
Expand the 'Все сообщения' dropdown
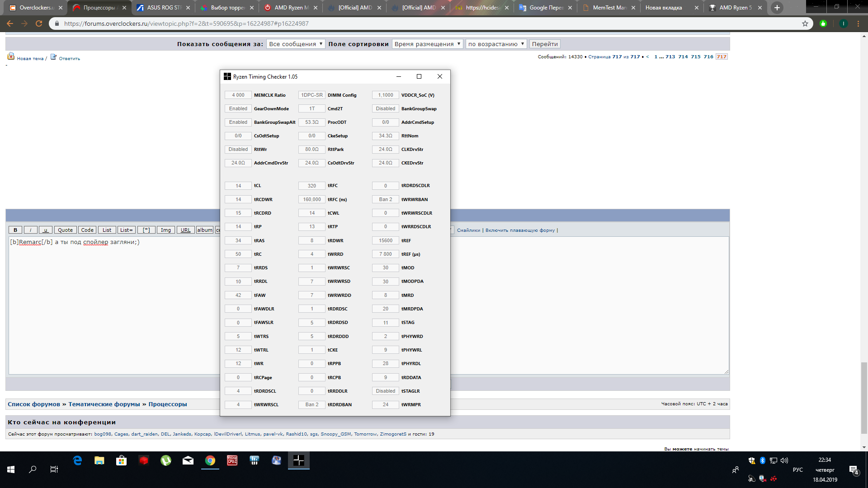coord(296,44)
